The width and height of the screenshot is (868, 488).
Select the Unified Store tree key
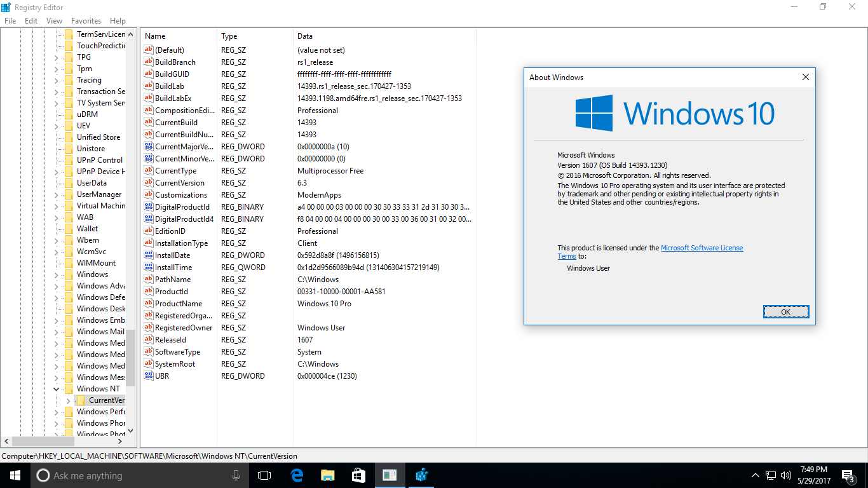(x=98, y=137)
